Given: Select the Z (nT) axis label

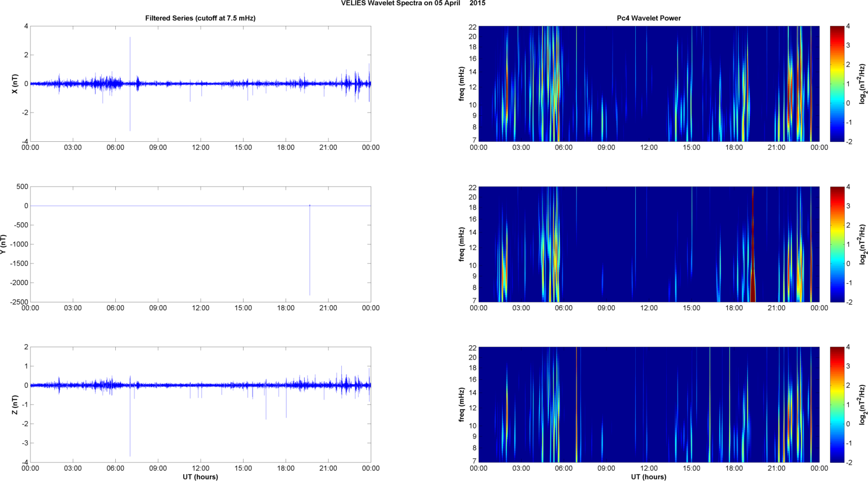Looking at the screenshot, I should (x=15, y=405).
